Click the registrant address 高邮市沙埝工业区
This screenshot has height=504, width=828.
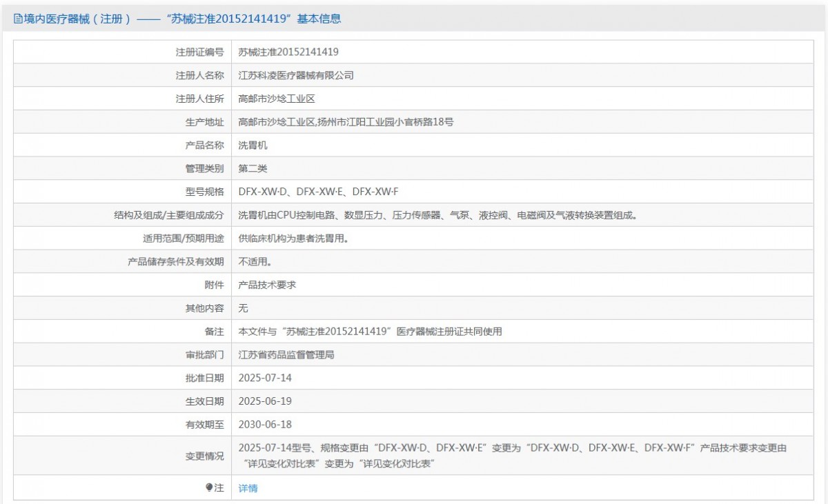coord(276,99)
